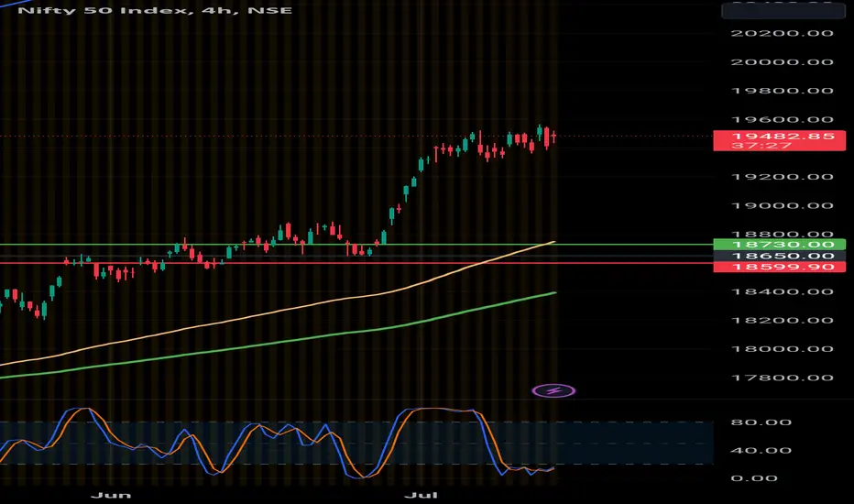
Task: Click the 19000.00 price scale value
Action: [x=783, y=206]
